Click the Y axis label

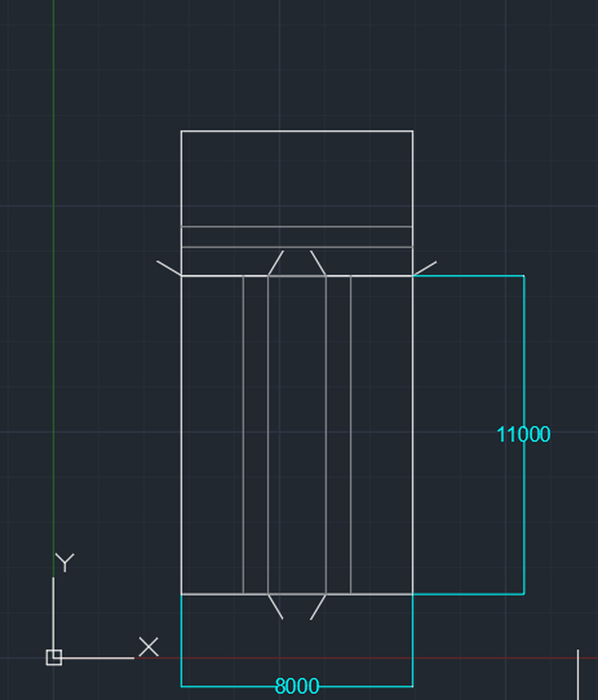pos(65,563)
